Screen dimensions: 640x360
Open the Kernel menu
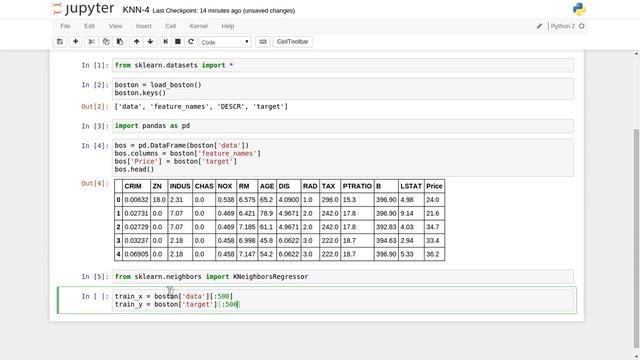click(x=199, y=26)
